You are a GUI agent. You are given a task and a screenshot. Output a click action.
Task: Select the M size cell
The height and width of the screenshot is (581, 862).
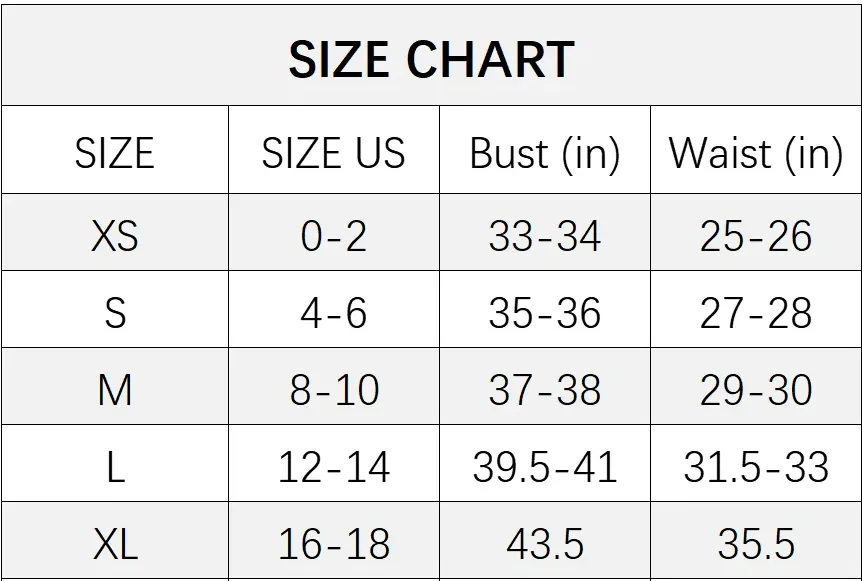[115, 386]
